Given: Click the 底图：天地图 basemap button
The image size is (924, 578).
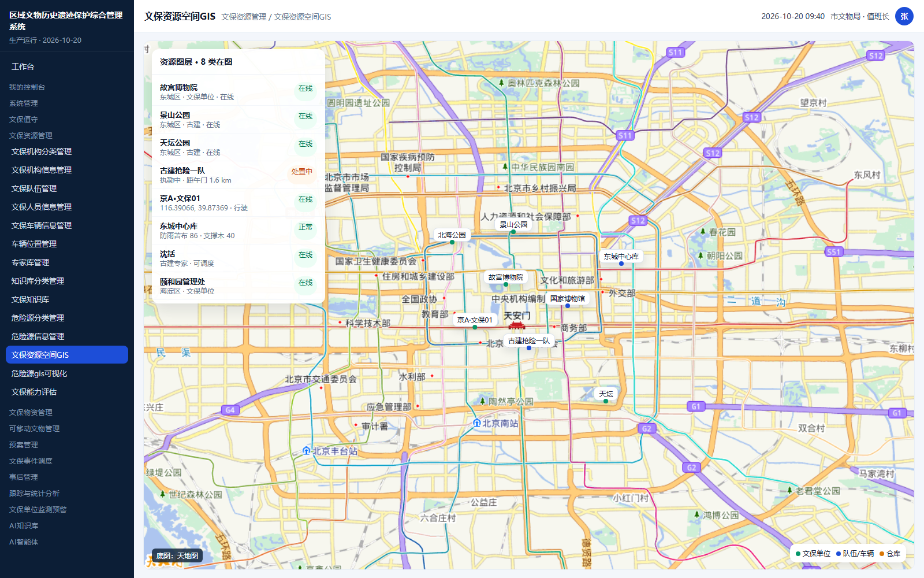Looking at the screenshot, I should [x=177, y=556].
